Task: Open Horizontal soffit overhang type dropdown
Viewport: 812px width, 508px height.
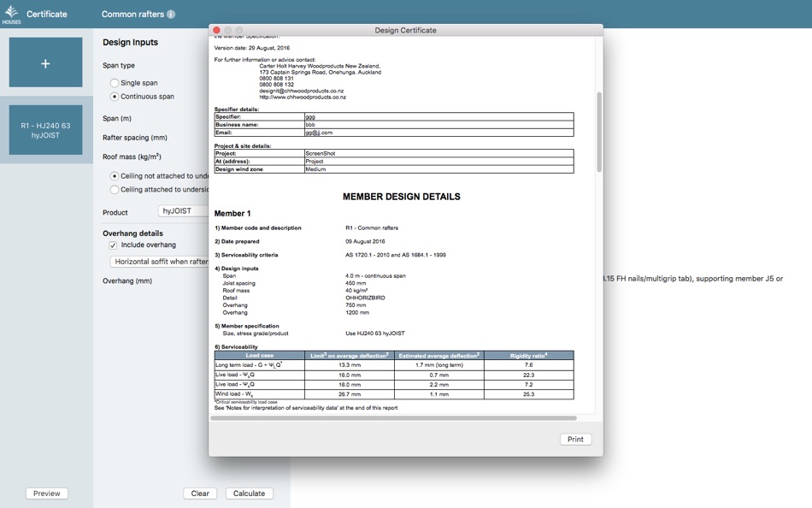Action: click(160, 262)
